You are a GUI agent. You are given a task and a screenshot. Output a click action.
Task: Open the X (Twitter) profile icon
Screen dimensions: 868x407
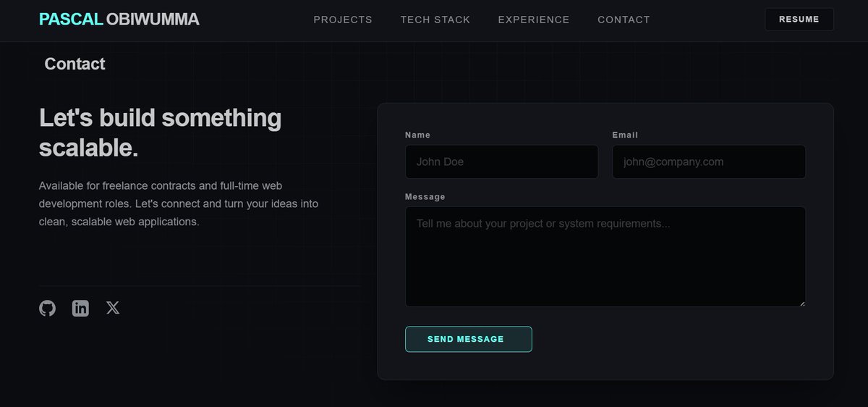click(x=113, y=309)
